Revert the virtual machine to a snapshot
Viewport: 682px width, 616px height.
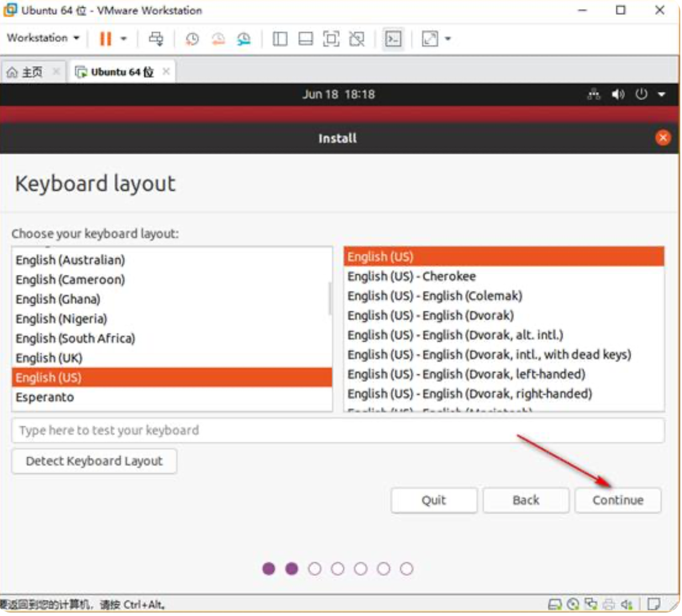218,39
